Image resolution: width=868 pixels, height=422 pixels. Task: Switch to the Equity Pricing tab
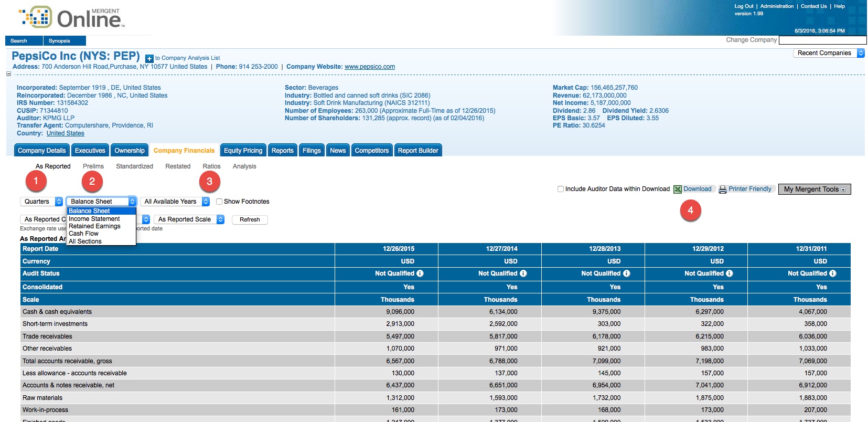243,151
